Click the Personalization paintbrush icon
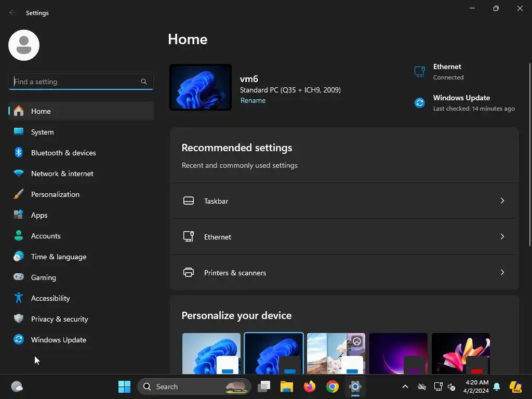Image resolution: width=532 pixels, height=399 pixels. (19, 194)
